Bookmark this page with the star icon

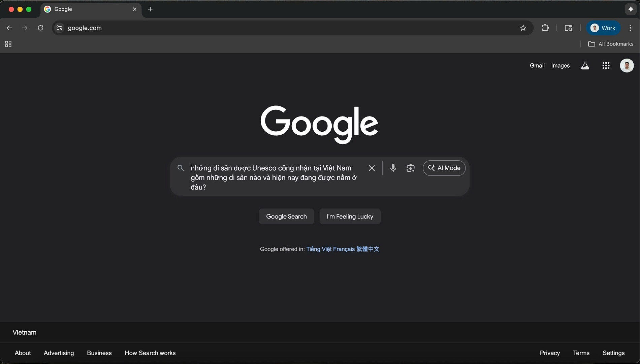point(523,28)
